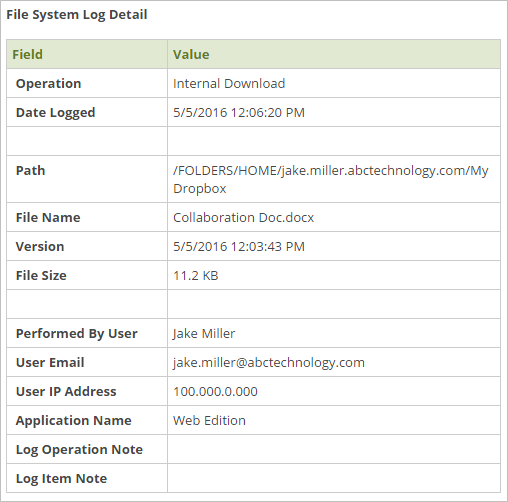Click the empty Log Operation Note value cell
The image size is (508, 502).
pos(334,449)
